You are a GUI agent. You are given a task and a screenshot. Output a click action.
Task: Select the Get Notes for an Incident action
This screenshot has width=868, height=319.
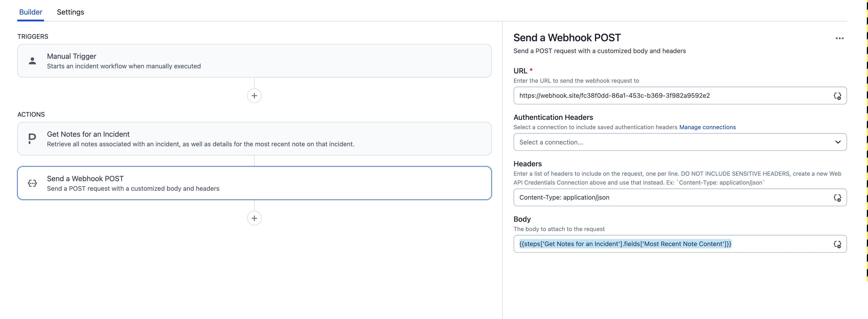pos(254,139)
